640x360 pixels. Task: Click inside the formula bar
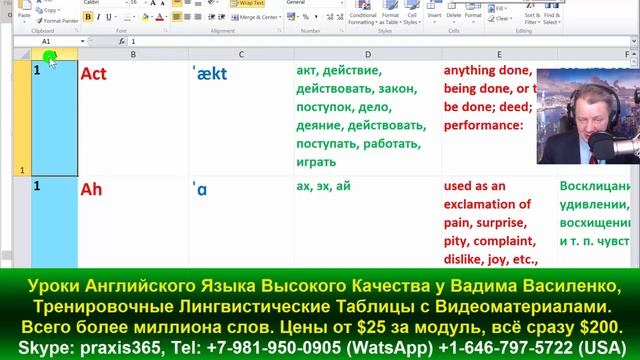click(380, 41)
